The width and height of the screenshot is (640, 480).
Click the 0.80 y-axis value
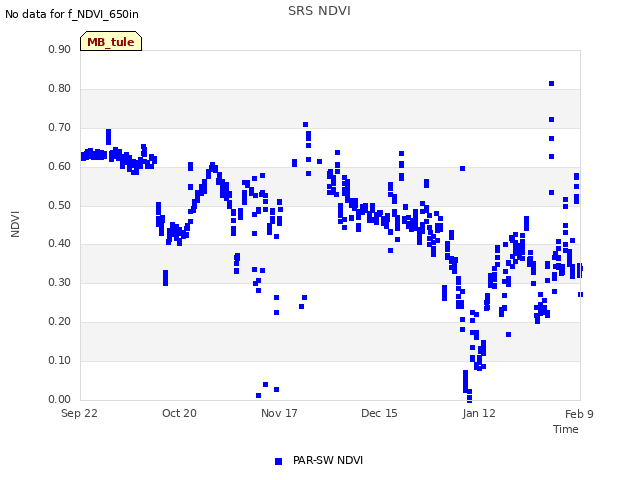(60, 89)
